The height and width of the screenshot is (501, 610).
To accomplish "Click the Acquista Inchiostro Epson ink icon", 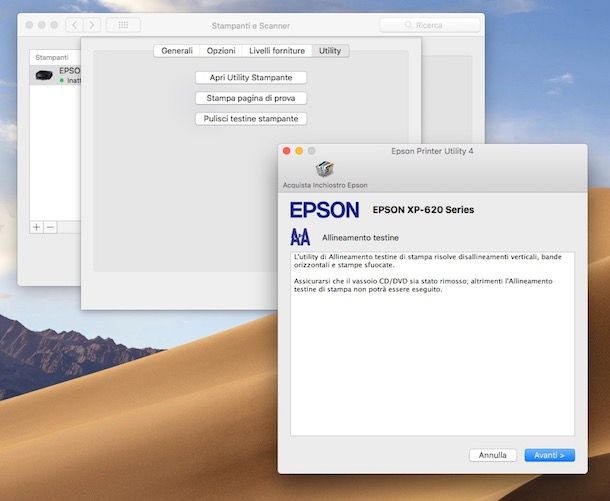I will (x=325, y=169).
